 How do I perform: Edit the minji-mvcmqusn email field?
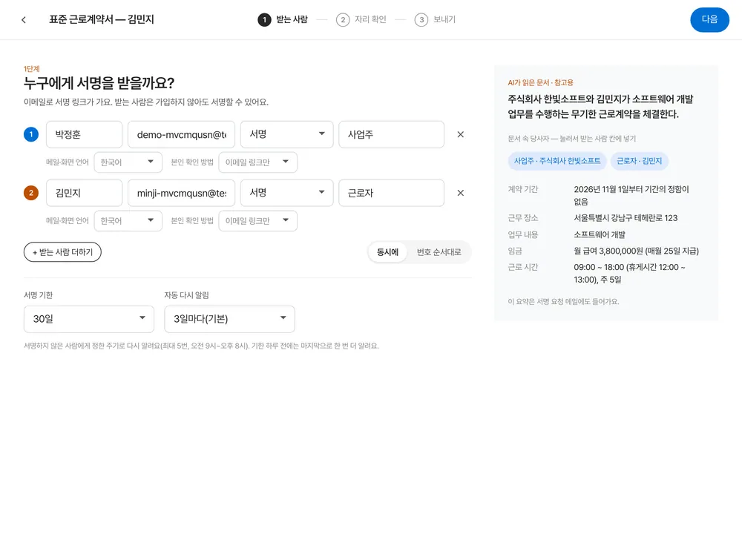tap(181, 193)
